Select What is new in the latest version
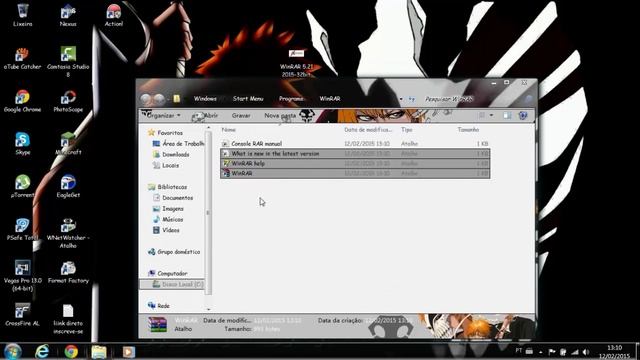Image resolution: width=640 pixels, height=360 pixels. pos(355,154)
